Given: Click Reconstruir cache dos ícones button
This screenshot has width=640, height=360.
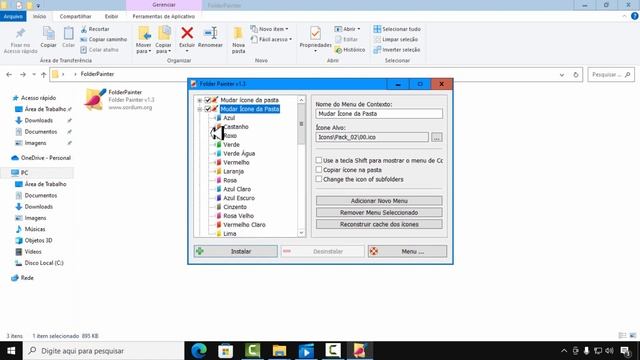Looking at the screenshot, I should click(x=379, y=224).
